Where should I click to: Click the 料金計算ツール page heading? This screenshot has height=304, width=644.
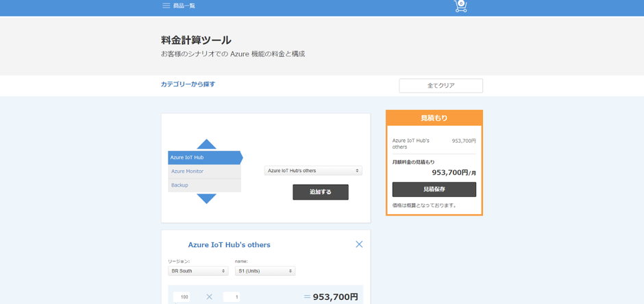[x=196, y=40]
